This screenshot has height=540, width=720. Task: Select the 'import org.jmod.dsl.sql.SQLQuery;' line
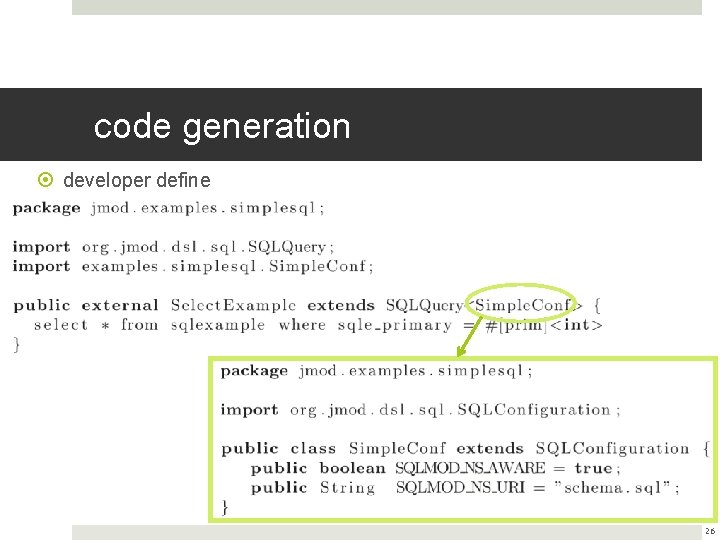tap(174, 247)
